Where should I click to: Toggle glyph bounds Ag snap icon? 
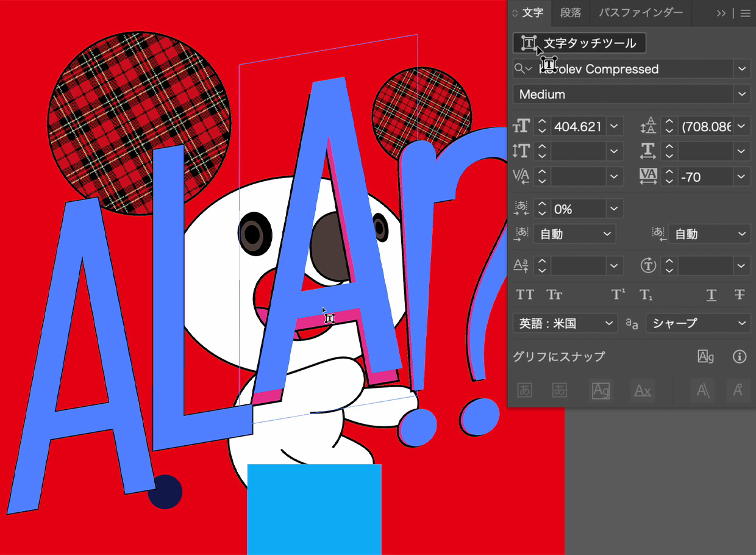pyautogui.click(x=601, y=390)
